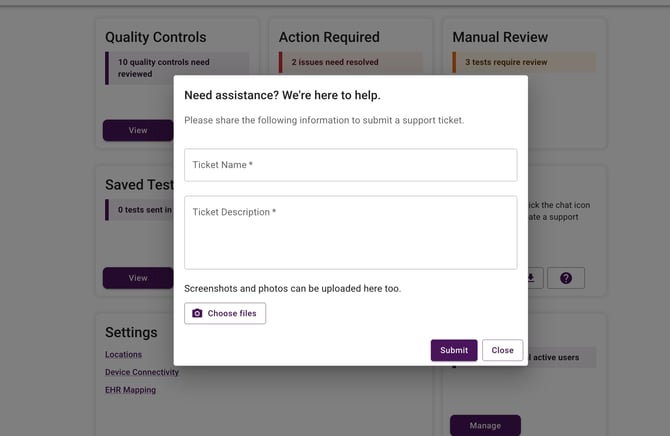The image size is (670, 436).
Task: Focus the Ticket Name field
Action: point(350,165)
